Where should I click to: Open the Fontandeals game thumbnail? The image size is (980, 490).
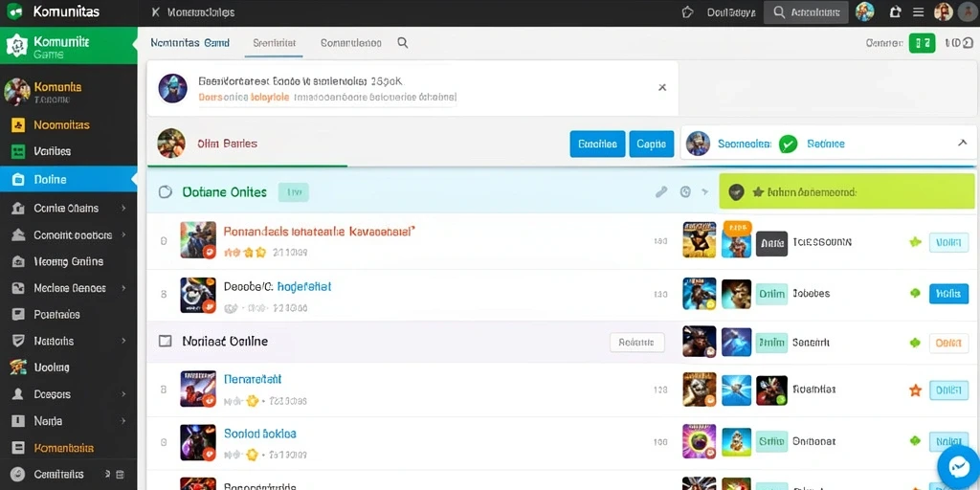pos(198,239)
